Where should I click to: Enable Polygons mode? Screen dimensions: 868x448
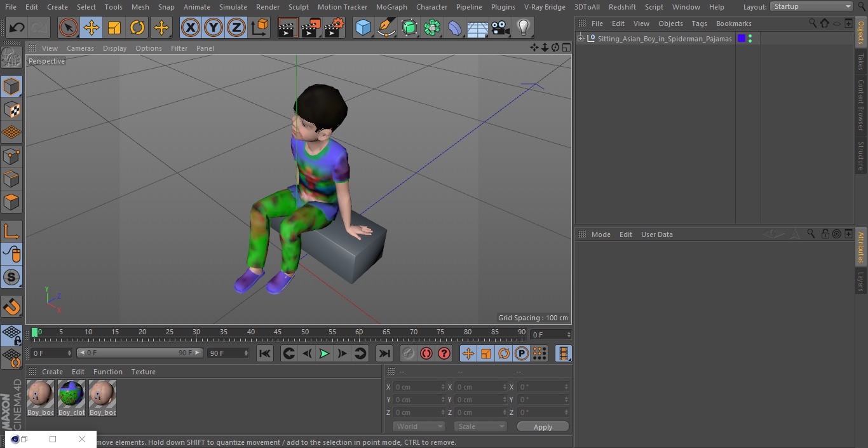[x=12, y=202]
